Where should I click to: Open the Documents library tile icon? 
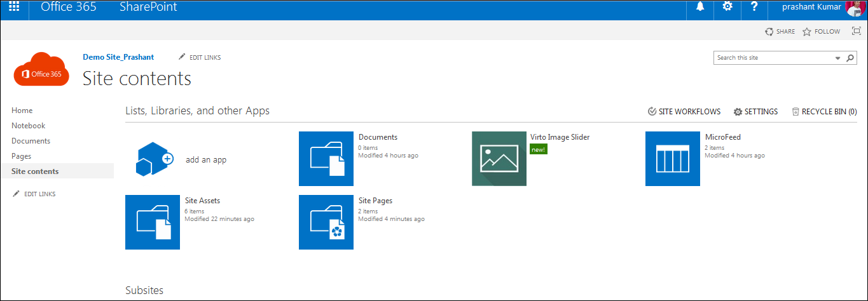point(326,159)
